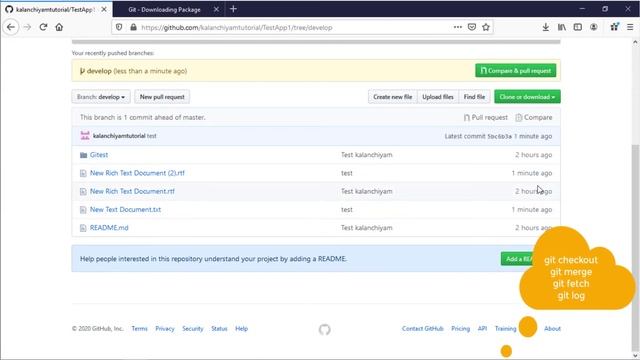Open the extensions toolbar icon

(614, 27)
